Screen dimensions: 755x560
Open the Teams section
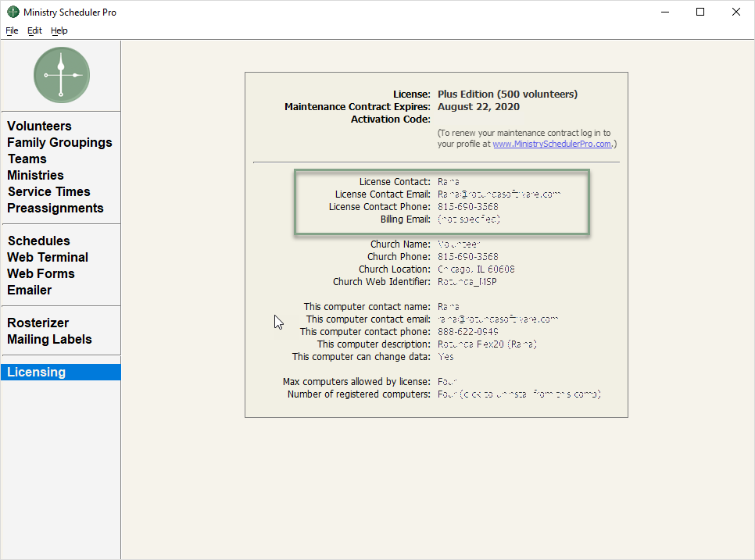pyautogui.click(x=27, y=159)
